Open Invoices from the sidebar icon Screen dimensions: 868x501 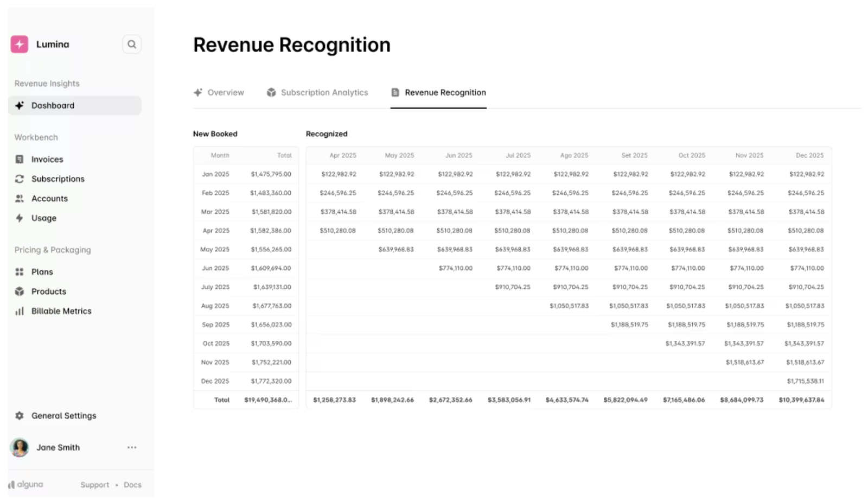[20, 159]
